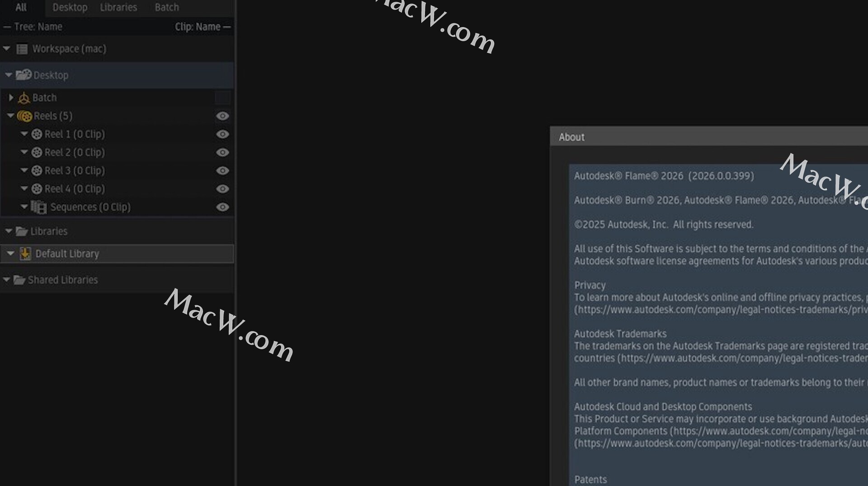868x486 pixels.
Task: Click the Default Library icon
Action: click(25, 253)
